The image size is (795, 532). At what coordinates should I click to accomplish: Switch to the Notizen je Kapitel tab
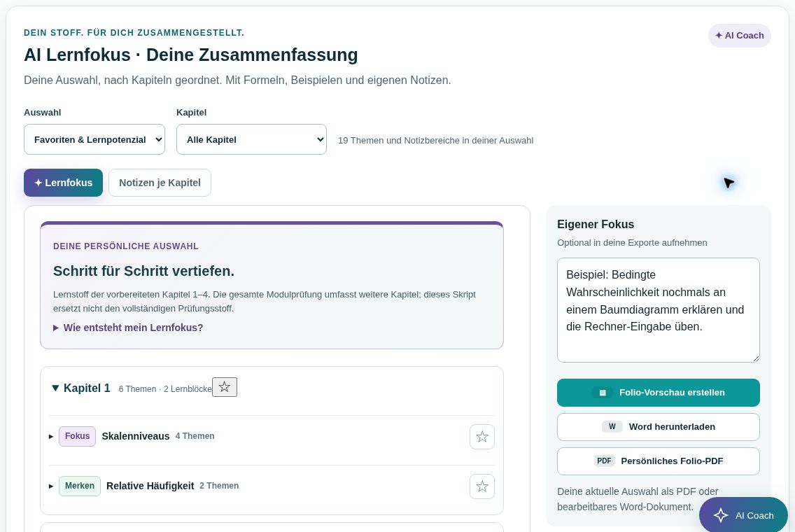pyautogui.click(x=160, y=183)
